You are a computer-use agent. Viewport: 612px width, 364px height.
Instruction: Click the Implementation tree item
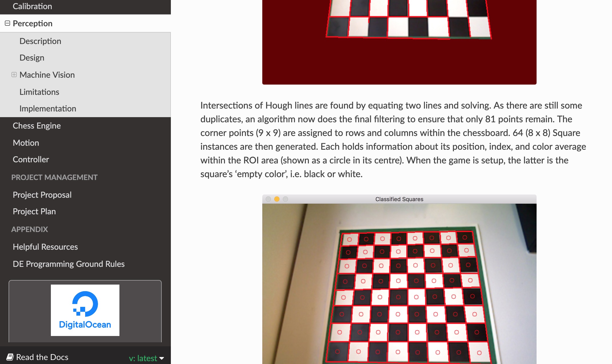tap(47, 108)
